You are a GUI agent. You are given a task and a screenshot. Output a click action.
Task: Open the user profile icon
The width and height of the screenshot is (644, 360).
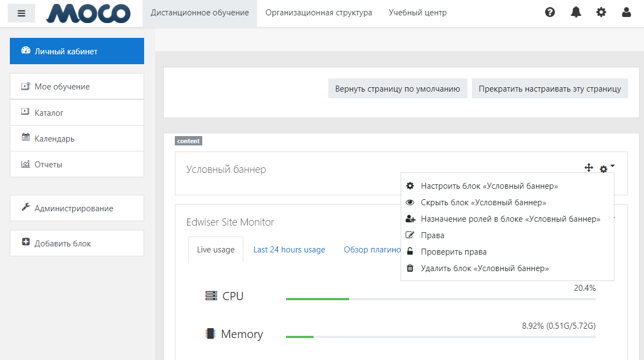626,12
